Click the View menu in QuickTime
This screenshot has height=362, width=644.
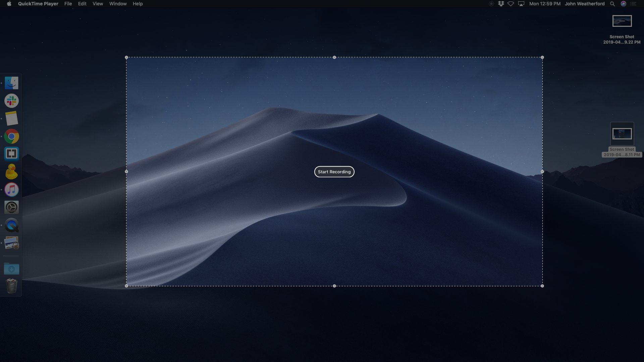click(97, 4)
